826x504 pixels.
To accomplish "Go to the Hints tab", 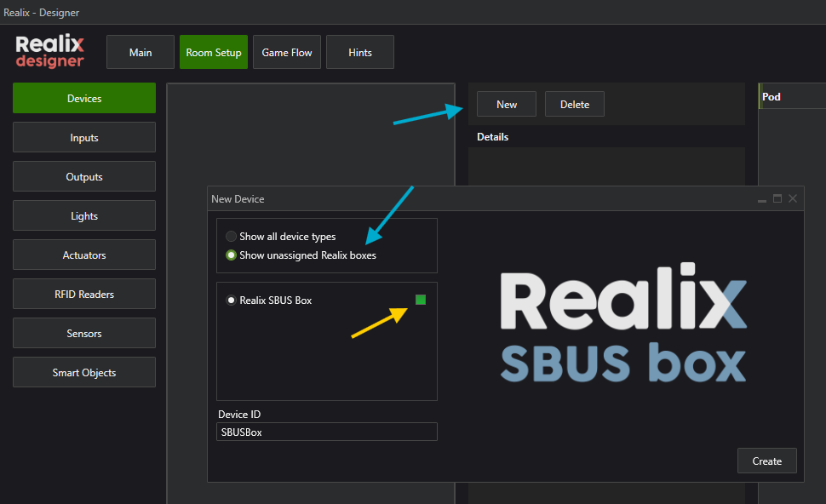I will coord(360,52).
